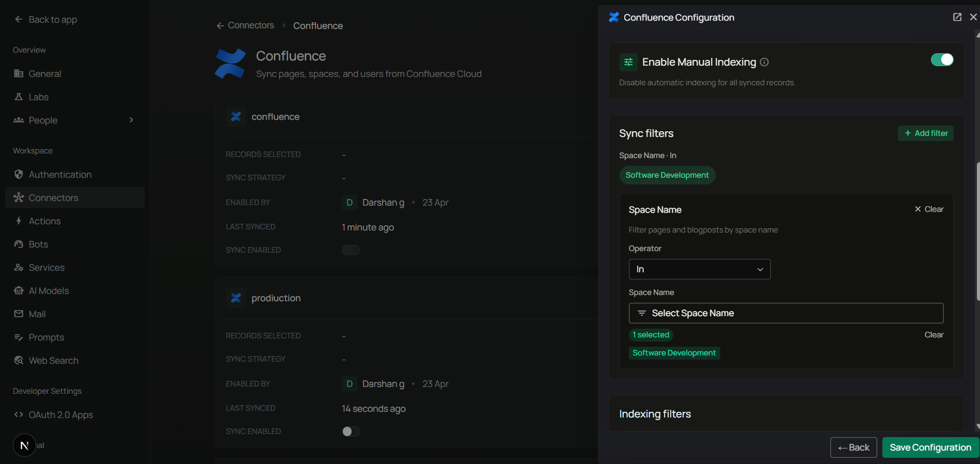This screenshot has height=464, width=980.
Task: Open the Actions menu item
Action: click(x=75, y=221)
